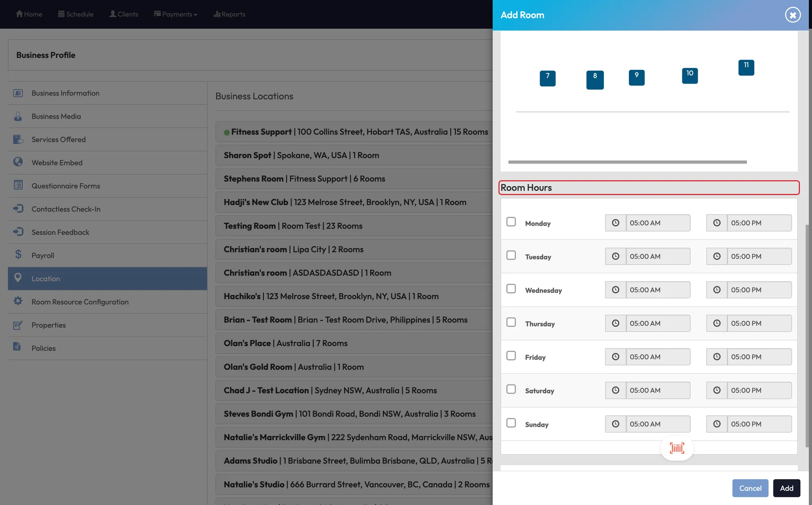Open the Payments dropdown menu
This screenshot has width=812, height=505.
176,14
